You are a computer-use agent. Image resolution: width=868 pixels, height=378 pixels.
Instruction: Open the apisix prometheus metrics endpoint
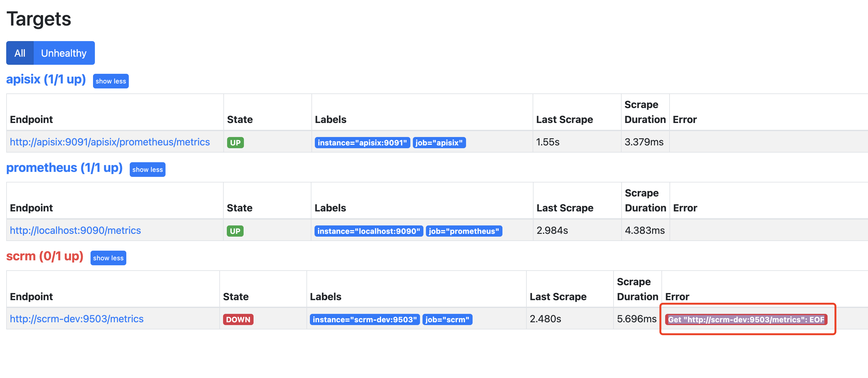click(x=110, y=142)
